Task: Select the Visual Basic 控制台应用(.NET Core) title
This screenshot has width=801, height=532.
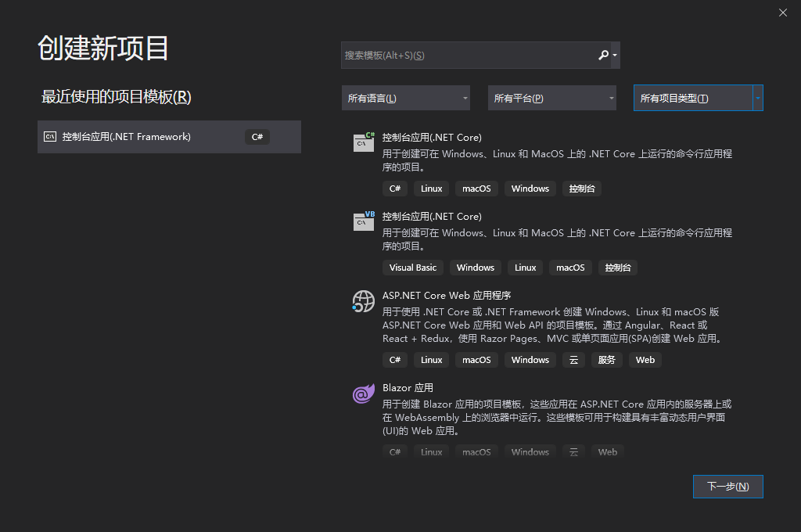Action: [x=432, y=217]
